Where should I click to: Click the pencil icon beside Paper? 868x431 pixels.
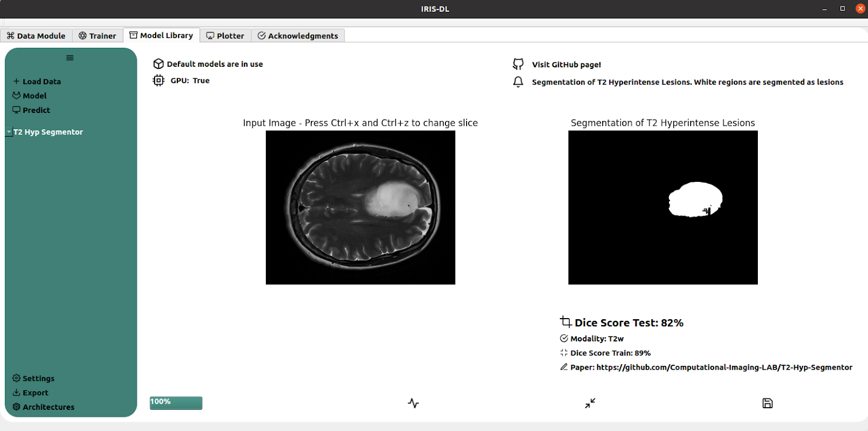click(x=564, y=367)
